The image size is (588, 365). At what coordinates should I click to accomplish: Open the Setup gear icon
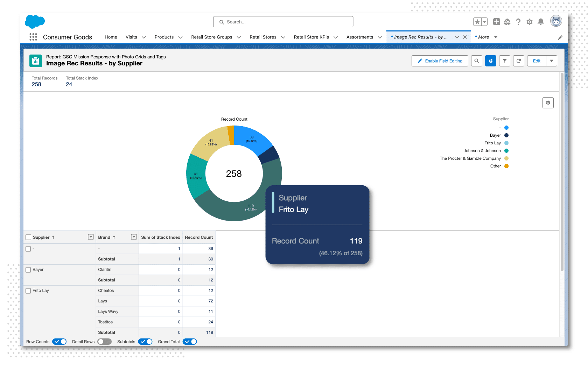[x=530, y=22]
